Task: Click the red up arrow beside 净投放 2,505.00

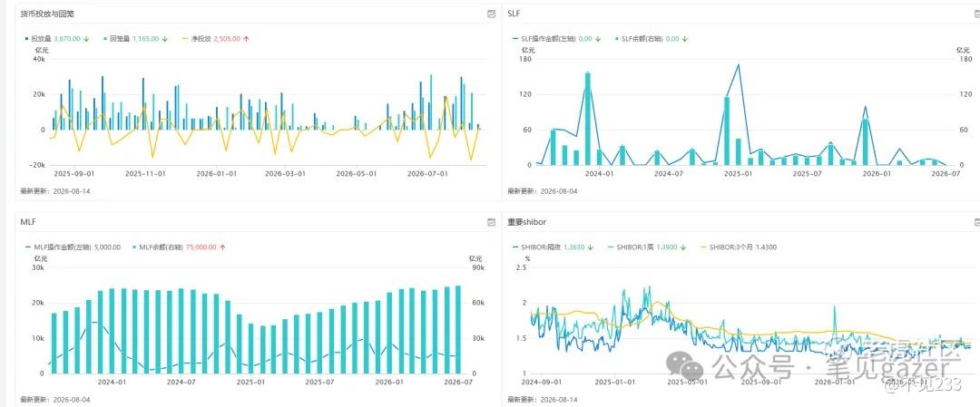Action: pyautogui.click(x=246, y=39)
